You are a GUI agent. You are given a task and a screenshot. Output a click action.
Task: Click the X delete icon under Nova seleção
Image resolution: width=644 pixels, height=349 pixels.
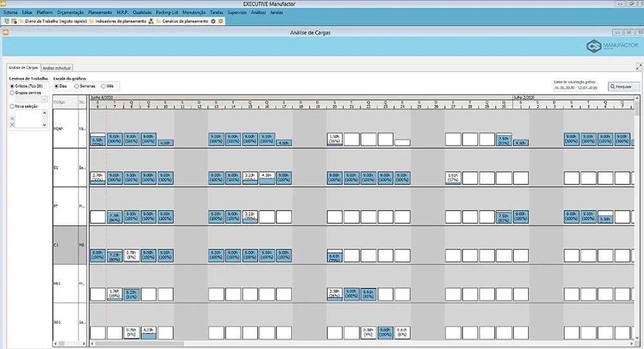pos(12,125)
